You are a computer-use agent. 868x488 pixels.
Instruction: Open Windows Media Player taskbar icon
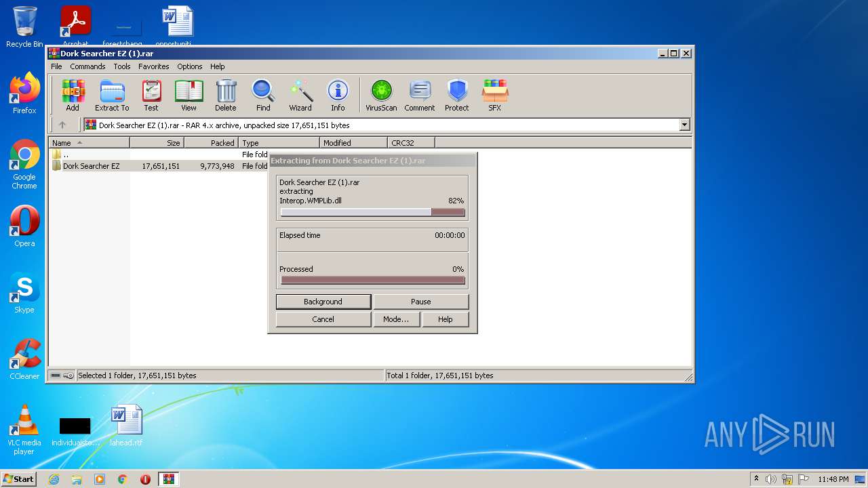[100, 479]
